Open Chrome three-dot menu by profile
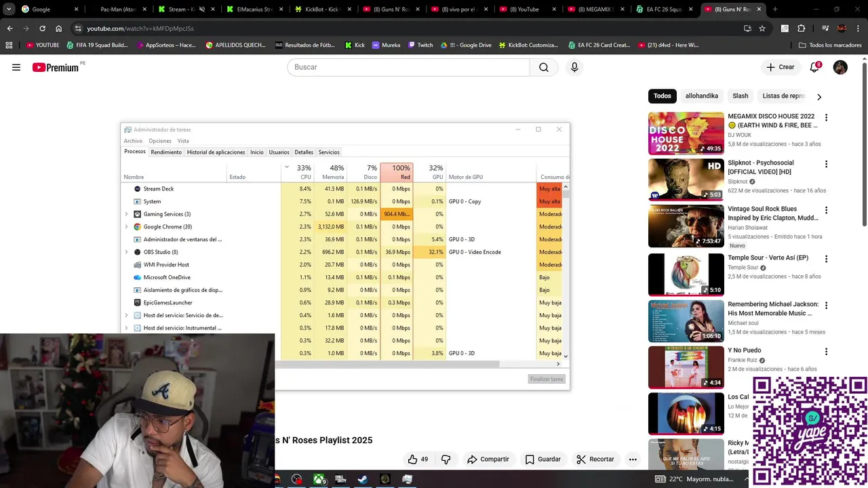 point(858,28)
